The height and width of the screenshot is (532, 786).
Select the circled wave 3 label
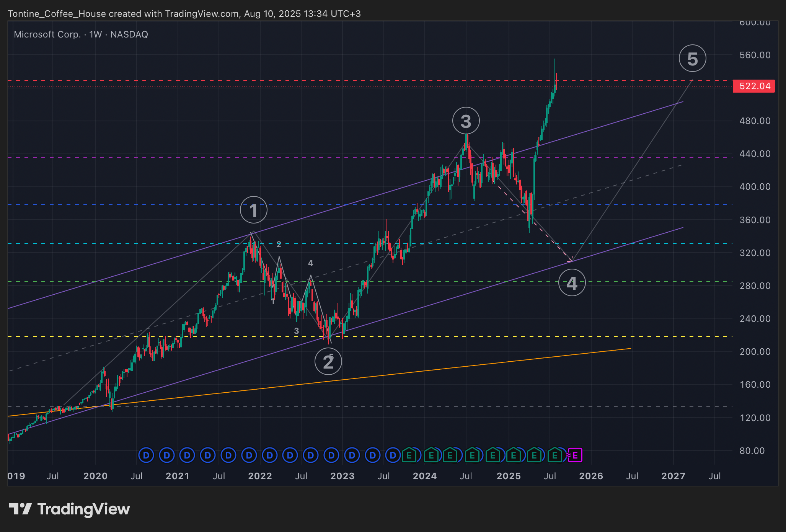coord(466,121)
